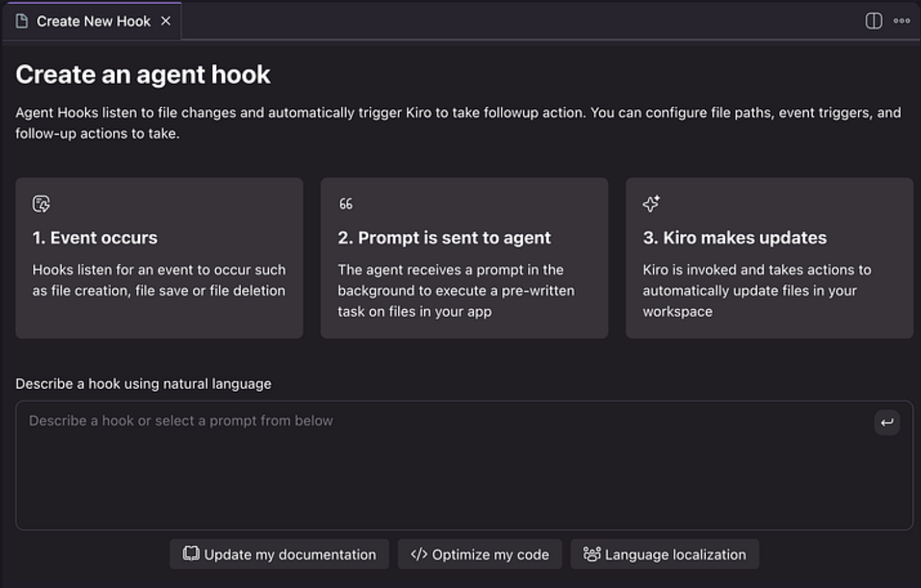The height and width of the screenshot is (588, 921).
Task: Pick the Language localization prompt
Action: [x=665, y=554]
